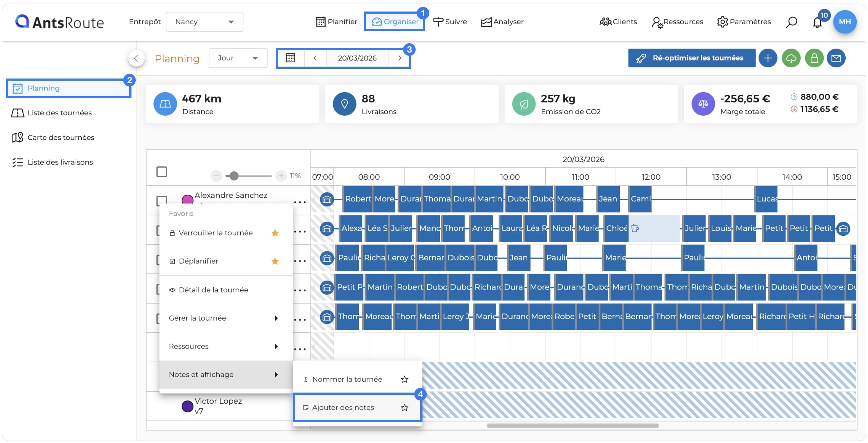868x443 pixels.
Task: Open Liste des tournées in sidebar
Action: [x=60, y=113]
